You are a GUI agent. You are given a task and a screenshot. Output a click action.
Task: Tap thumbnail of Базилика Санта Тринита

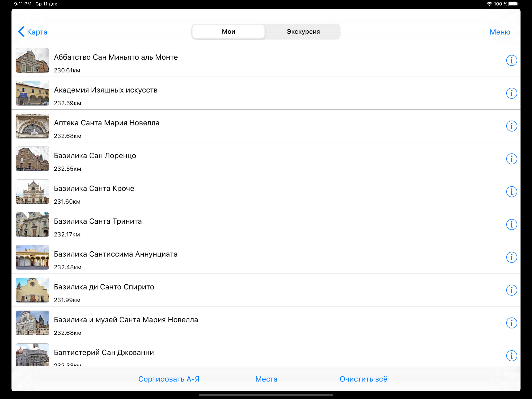[x=33, y=224]
